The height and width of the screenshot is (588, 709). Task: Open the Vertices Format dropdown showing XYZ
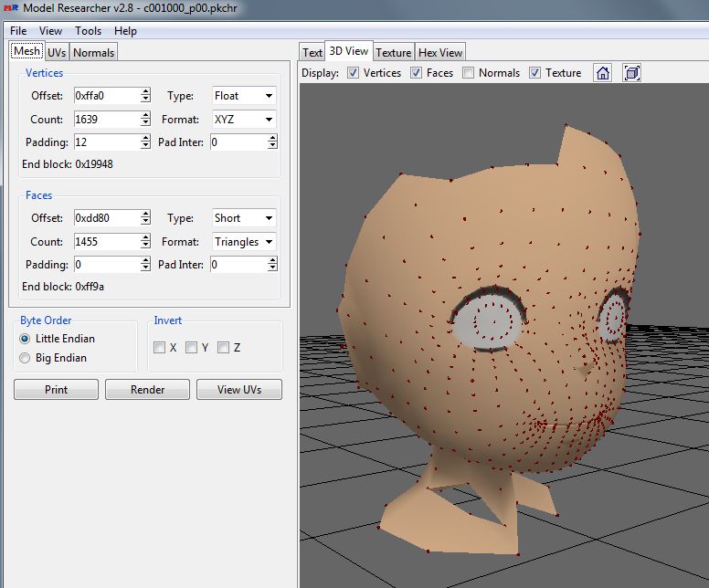(244, 120)
